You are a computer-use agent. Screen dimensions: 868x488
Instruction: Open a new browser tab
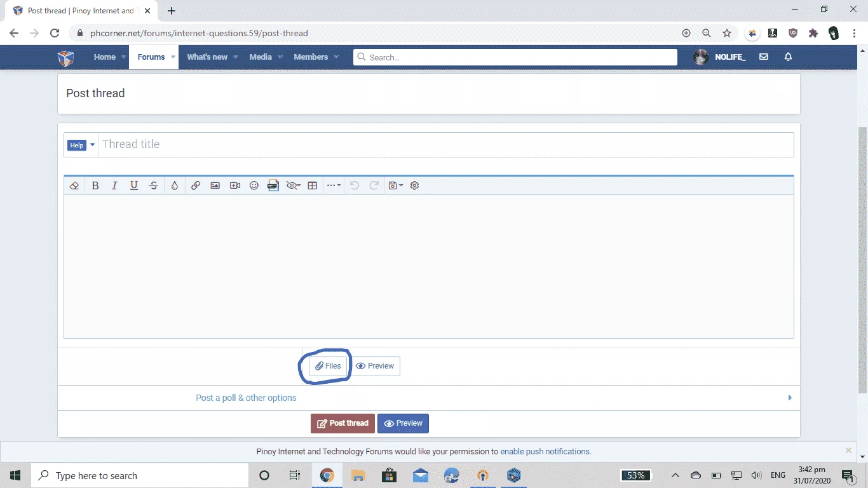coord(172,11)
